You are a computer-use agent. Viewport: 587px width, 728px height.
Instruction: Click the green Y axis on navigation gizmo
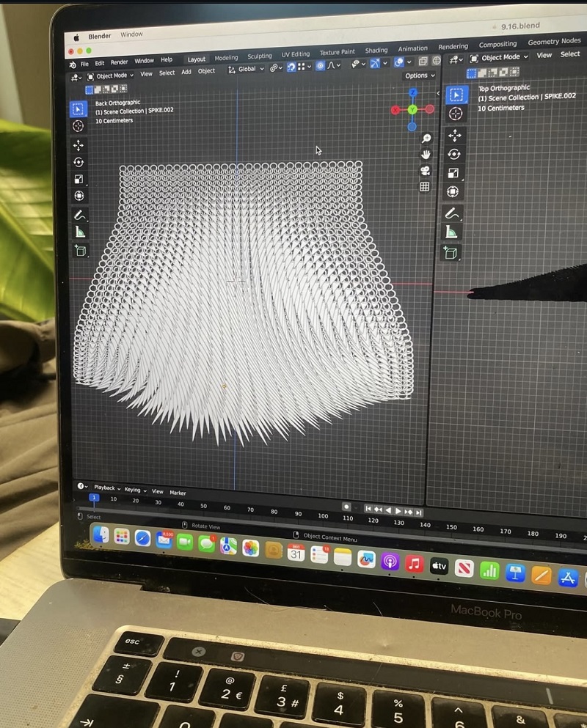coord(412,109)
